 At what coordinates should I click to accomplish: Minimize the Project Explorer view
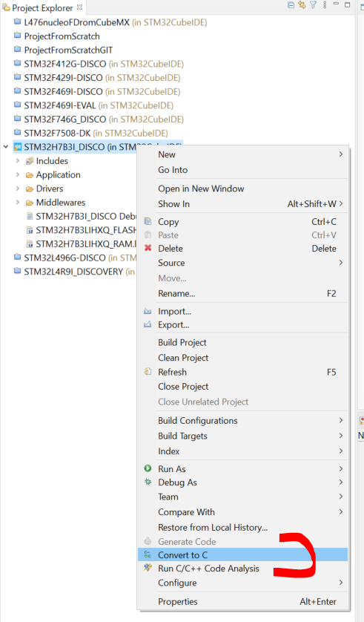336,4
